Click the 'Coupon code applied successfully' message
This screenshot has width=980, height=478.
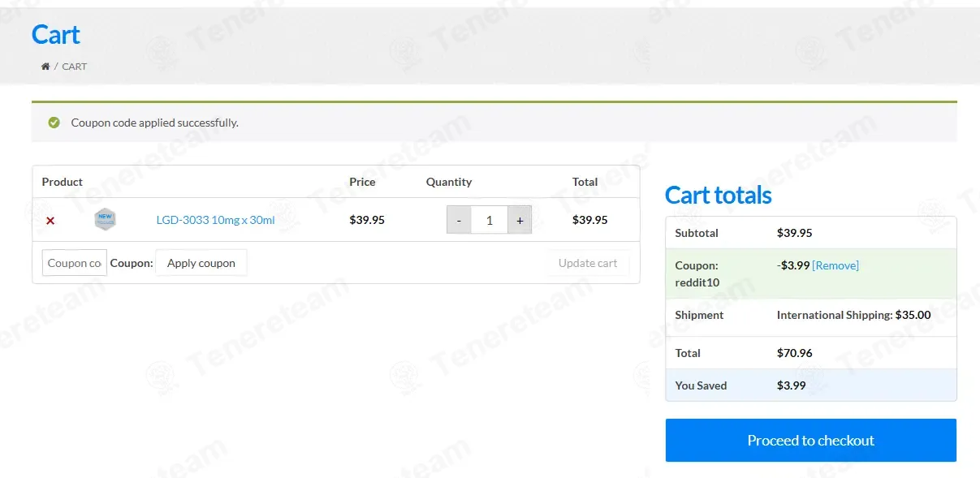[155, 123]
